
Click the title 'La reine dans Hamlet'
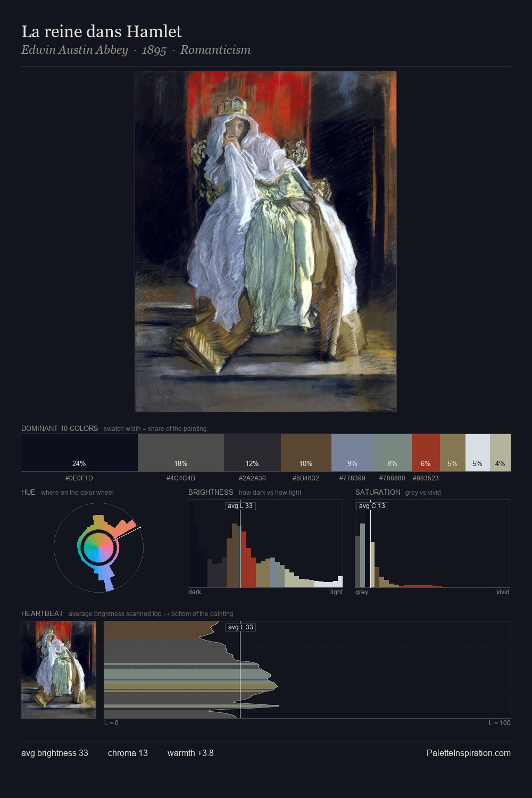coord(102,31)
